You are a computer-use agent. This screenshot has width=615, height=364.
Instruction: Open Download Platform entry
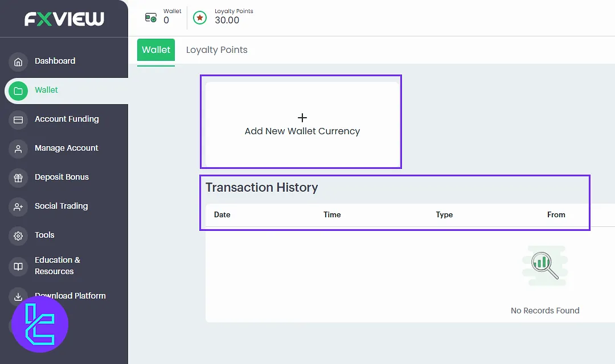point(70,295)
